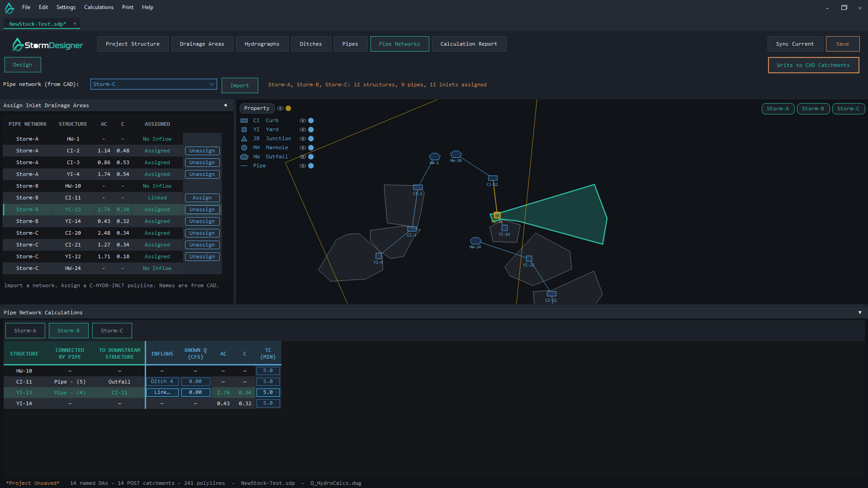Image resolution: width=868 pixels, height=488 pixels.
Task: Toggle Pipe visibility eye
Action: tap(303, 166)
